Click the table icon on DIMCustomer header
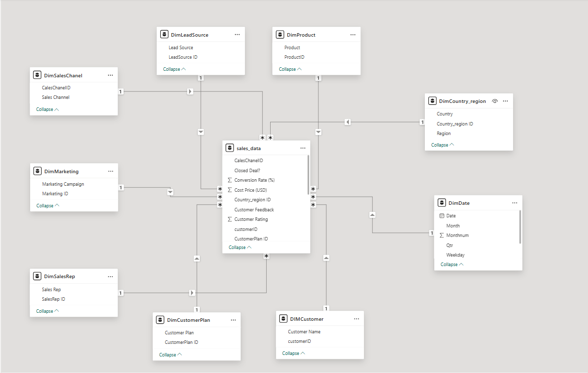The height and width of the screenshot is (373, 588). coord(283,318)
